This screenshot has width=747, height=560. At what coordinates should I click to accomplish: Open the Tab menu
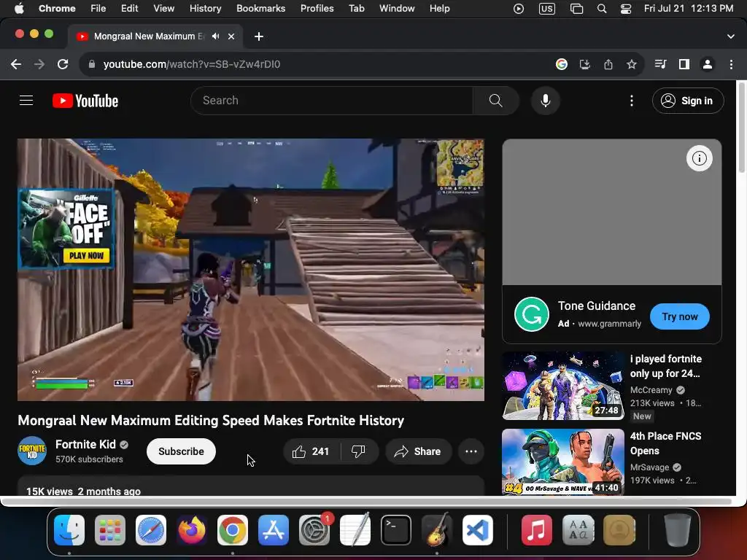pyautogui.click(x=356, y=8)
